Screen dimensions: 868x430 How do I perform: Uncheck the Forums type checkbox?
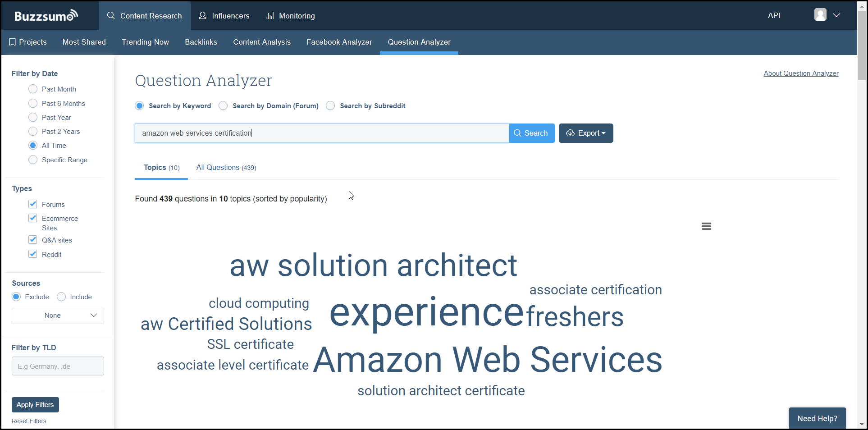[33, 204]
